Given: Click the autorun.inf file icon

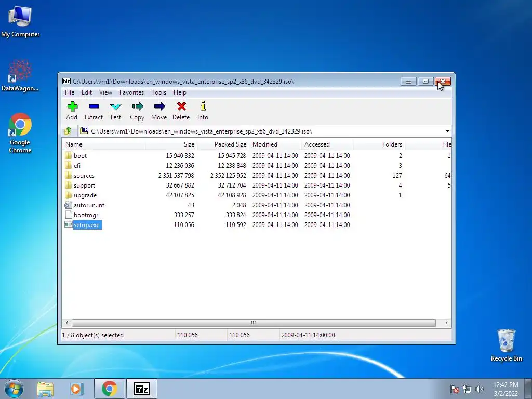Looking at the screenshot, I should (68, 205).
